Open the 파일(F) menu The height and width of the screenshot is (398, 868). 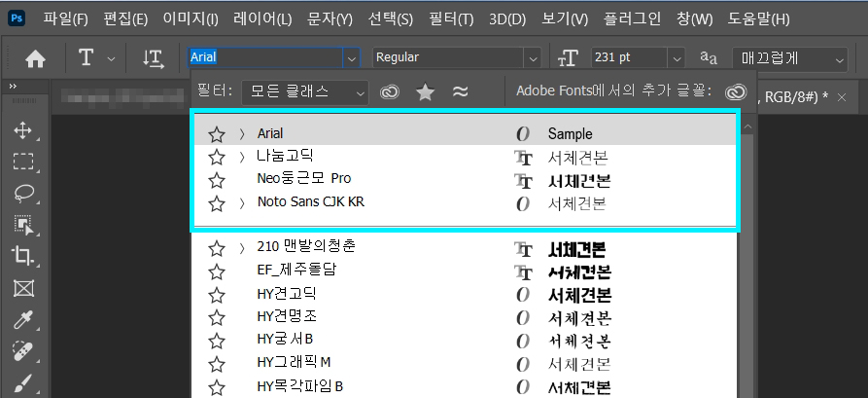click(x=66, y=19)
